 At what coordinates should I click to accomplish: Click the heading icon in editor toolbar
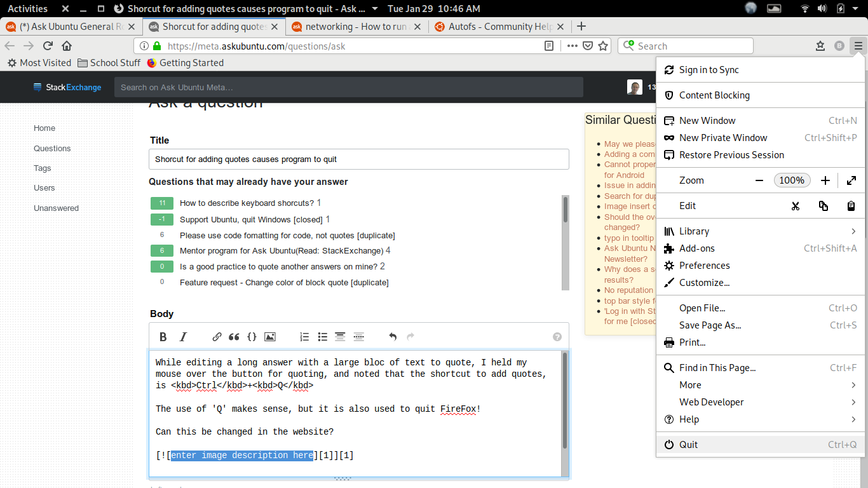[x=340, y=337]
